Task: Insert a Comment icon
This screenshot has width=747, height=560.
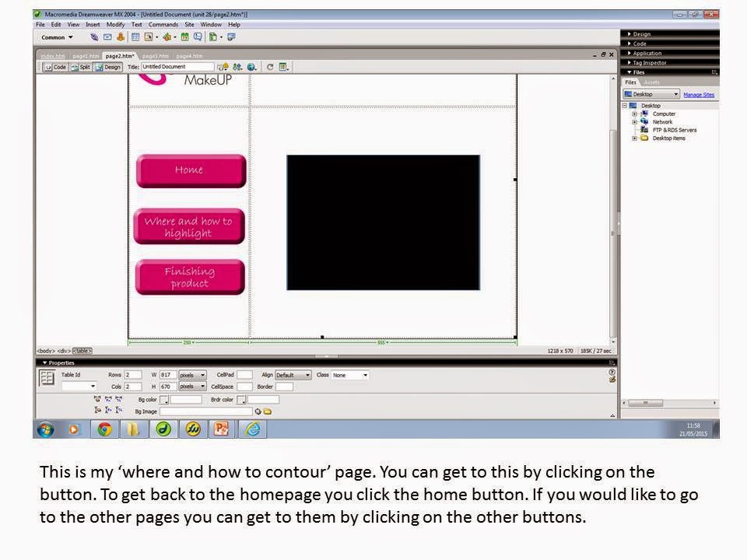Action: [x=198, y=37]
